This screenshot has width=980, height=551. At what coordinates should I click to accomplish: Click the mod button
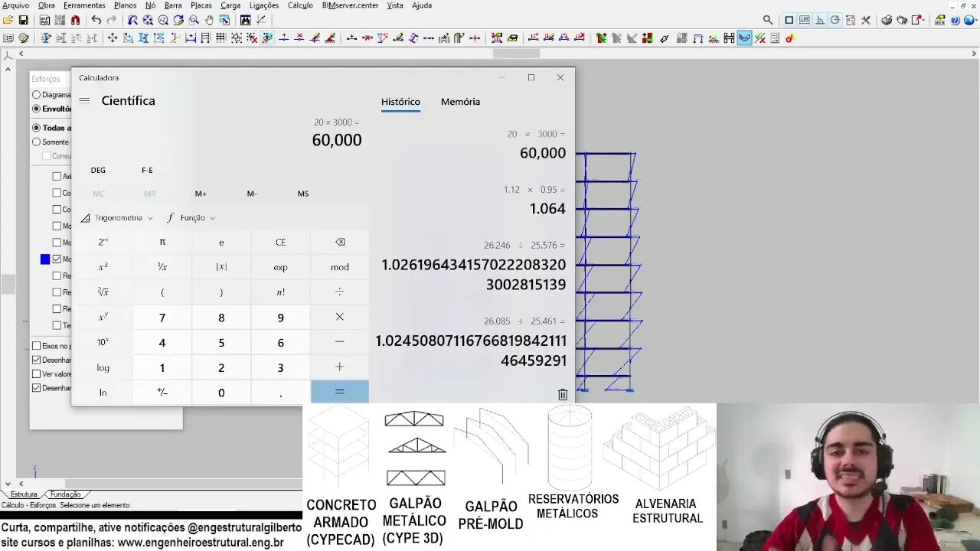click(340, 267)
